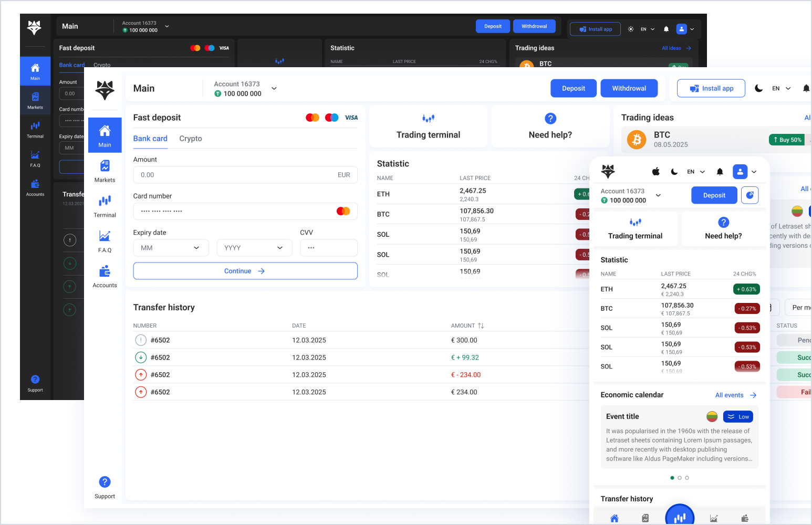The width and height of the screenshot is (812, 525).
Task: Expand the YYYY expiry year dropdown
Action: [254, 248]
